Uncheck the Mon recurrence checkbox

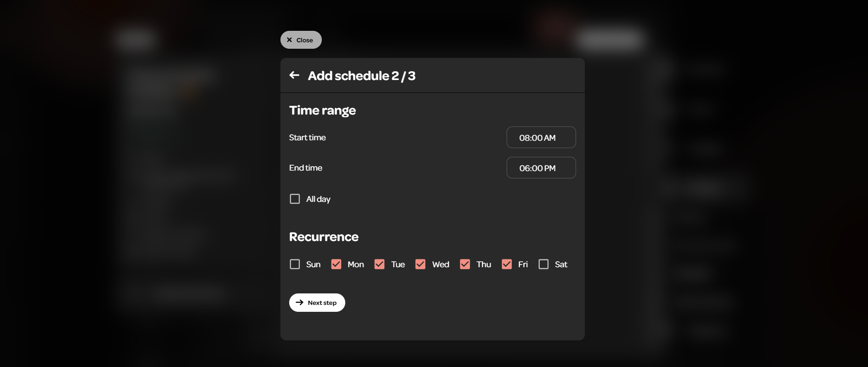[336, 264]
